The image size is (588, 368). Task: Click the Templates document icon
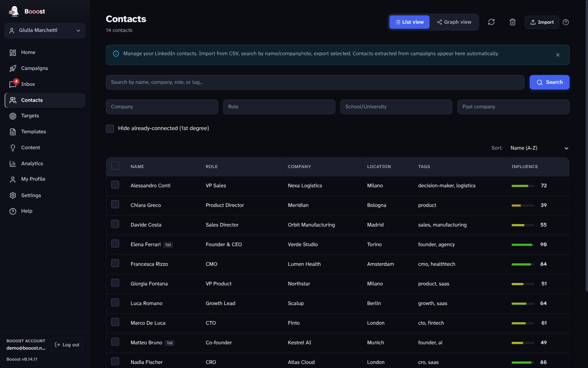coord(13,132)
